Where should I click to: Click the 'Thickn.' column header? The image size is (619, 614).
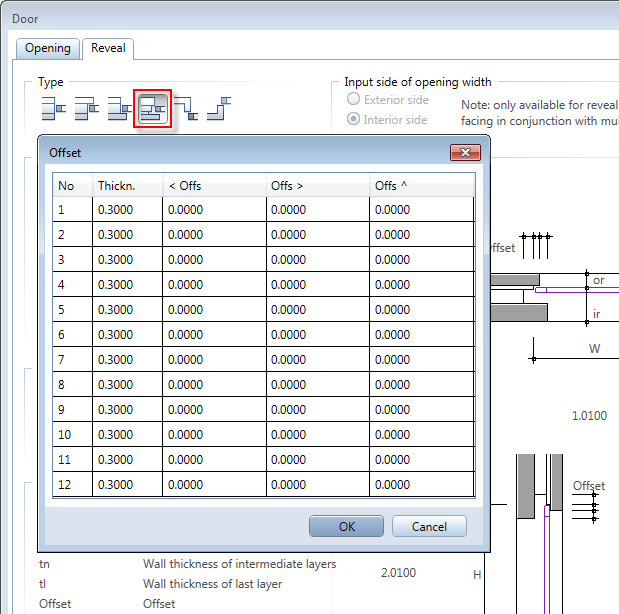click(x=127, y=185)
